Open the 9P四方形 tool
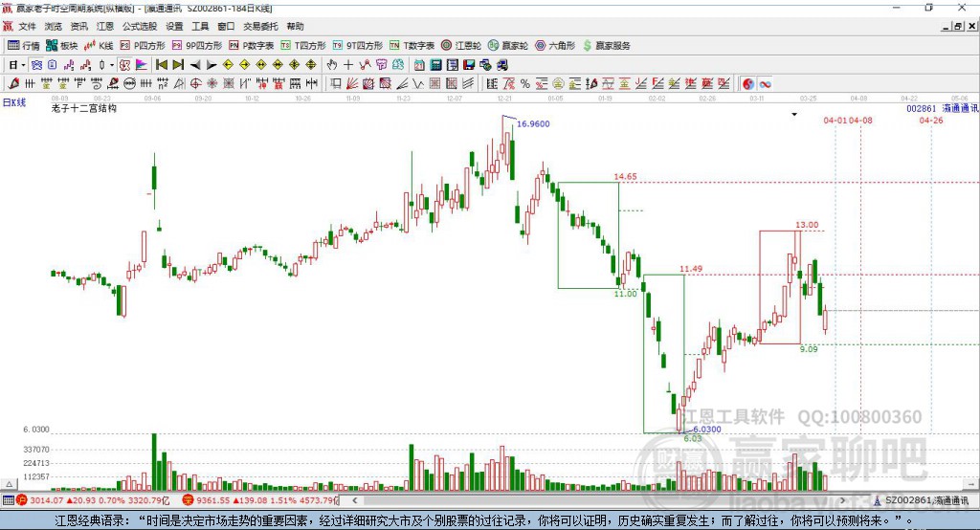Image resolution: width=980 pixels, height=530 pixels. pos(197,46)
